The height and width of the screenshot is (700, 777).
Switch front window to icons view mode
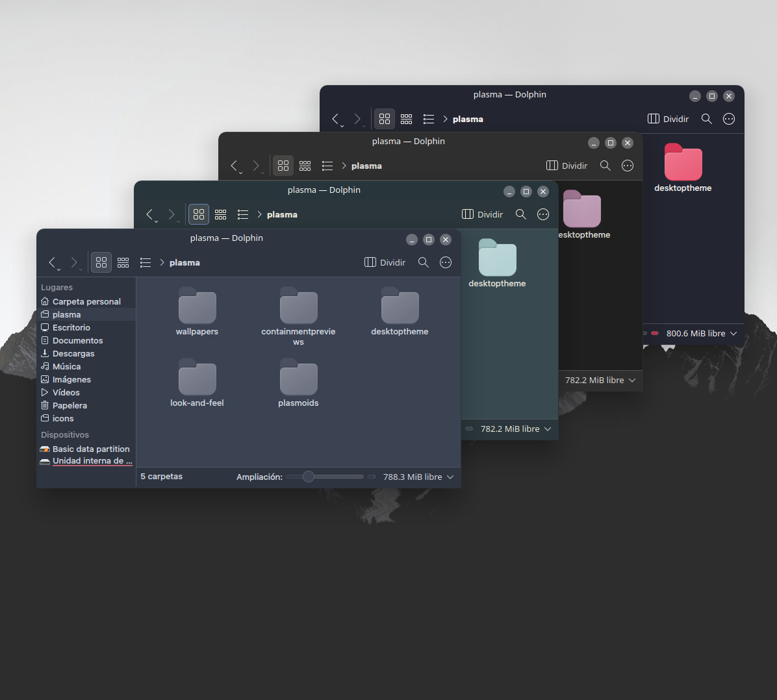pos(101,262)
